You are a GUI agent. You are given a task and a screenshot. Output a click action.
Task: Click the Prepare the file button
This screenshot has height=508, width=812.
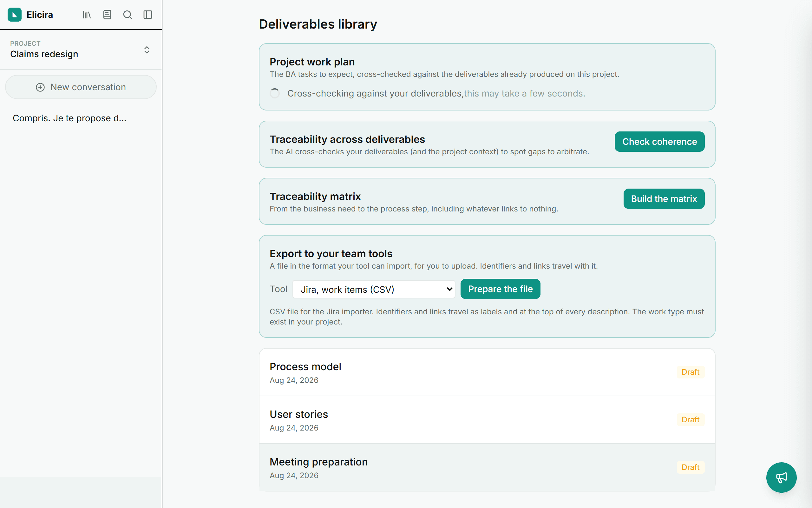point(500,289)
